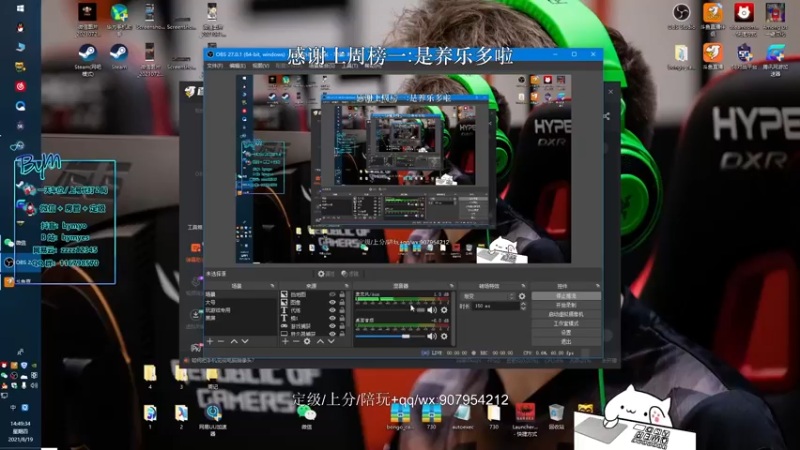Image resolution: width=800 pixels, height=450 pixels.
Task: Open the 麦克风/Aux audio settings gear
Action: [x=444, y=310]
